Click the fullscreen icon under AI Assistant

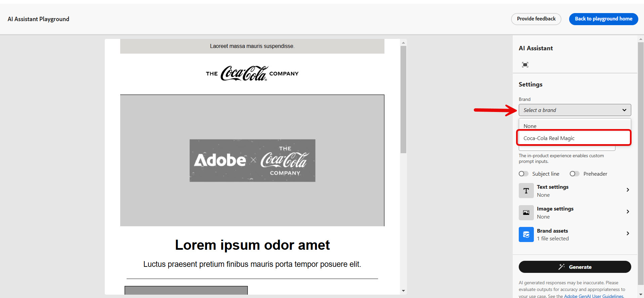click(525, 65)
